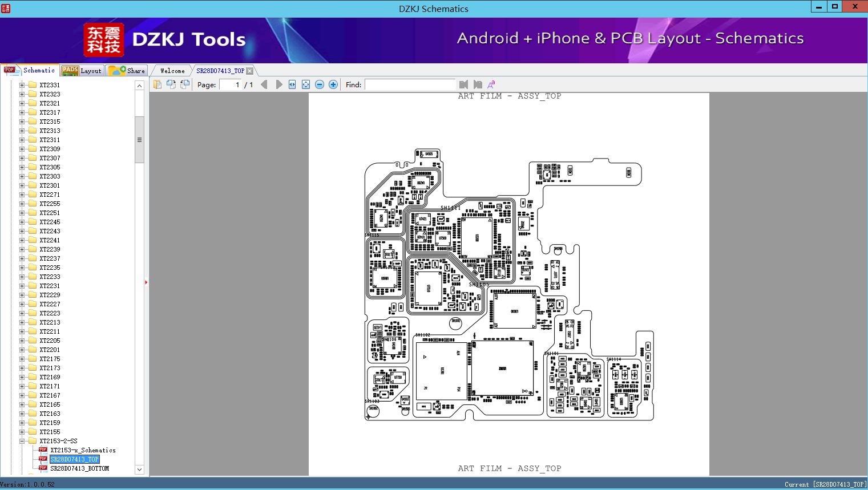Fit page to width
This screenshot has height=490, width=868.
[x=292, y=84]
